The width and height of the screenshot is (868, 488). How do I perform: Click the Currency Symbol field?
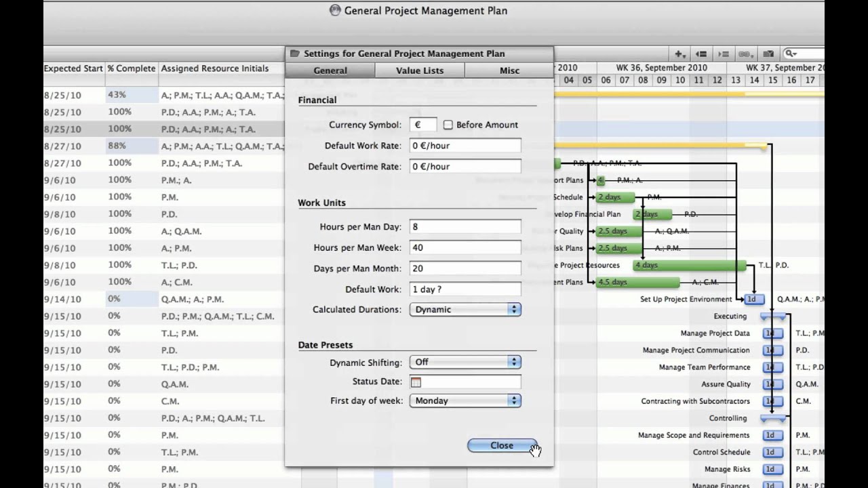[423, 125]
